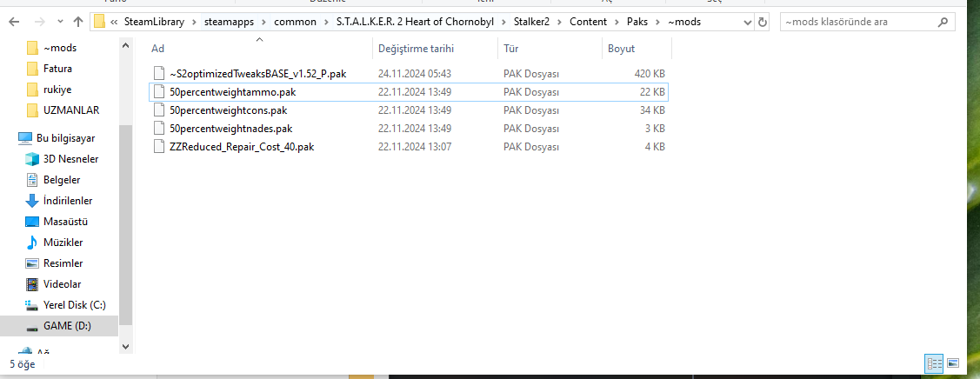The width and height of the screenshot is (980, 379).
Task: Click the file icon of 50percentweightnades.pak
Action: click(x=159, y=129)
